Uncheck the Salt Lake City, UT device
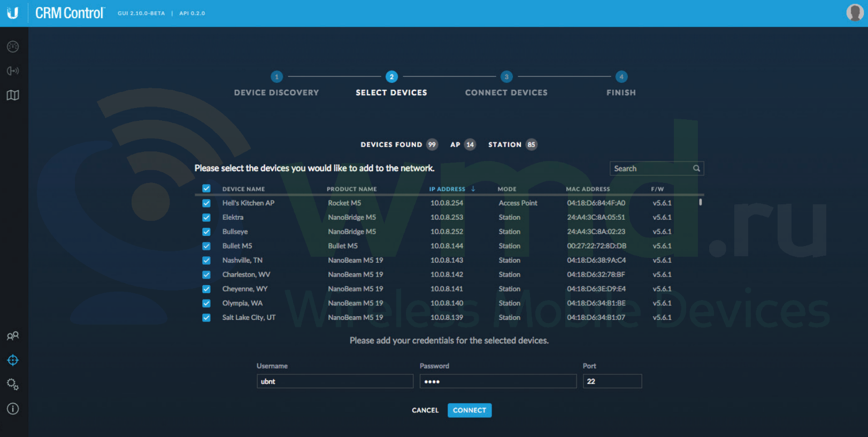 coord(206,318)
